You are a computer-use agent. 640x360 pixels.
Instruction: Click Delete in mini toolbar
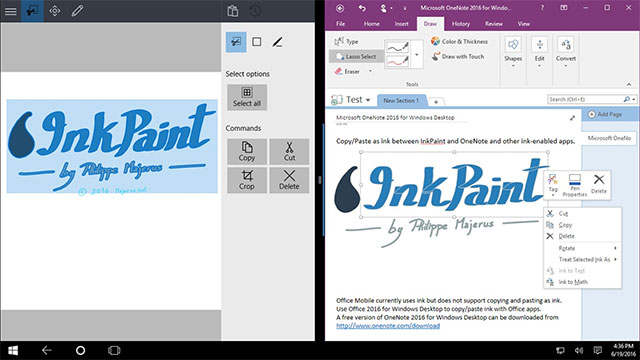(599, 184)
